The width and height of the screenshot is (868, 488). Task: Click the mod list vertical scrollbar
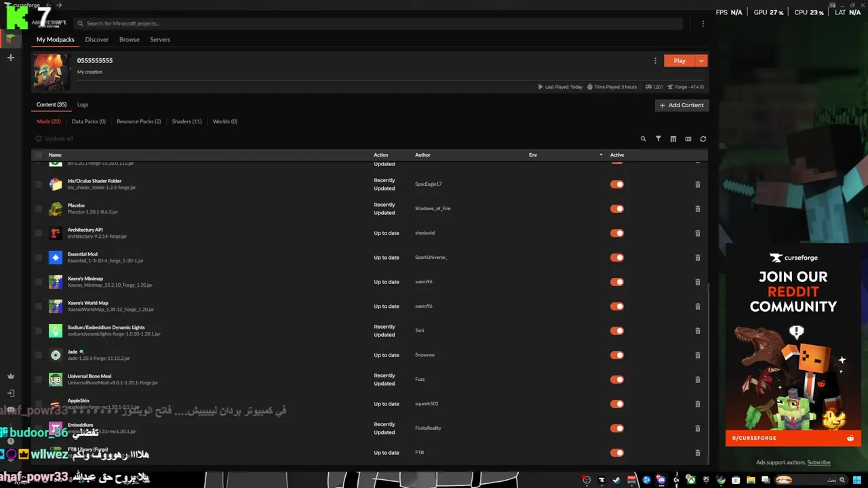pos(708,373)
